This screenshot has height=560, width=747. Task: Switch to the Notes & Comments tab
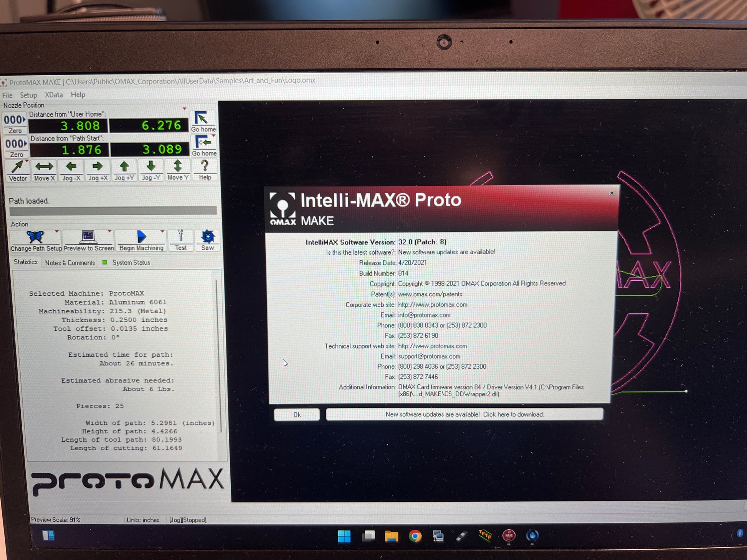[x=70, y=263]
